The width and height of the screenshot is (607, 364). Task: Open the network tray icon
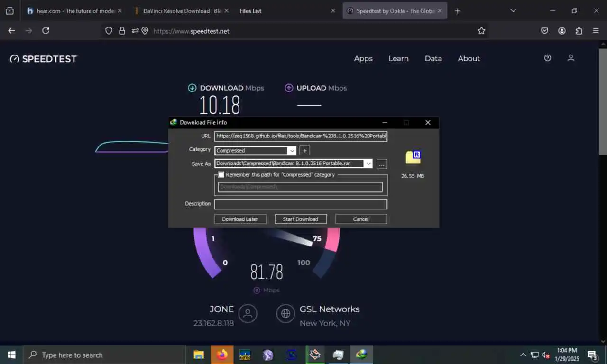(534, 355)
